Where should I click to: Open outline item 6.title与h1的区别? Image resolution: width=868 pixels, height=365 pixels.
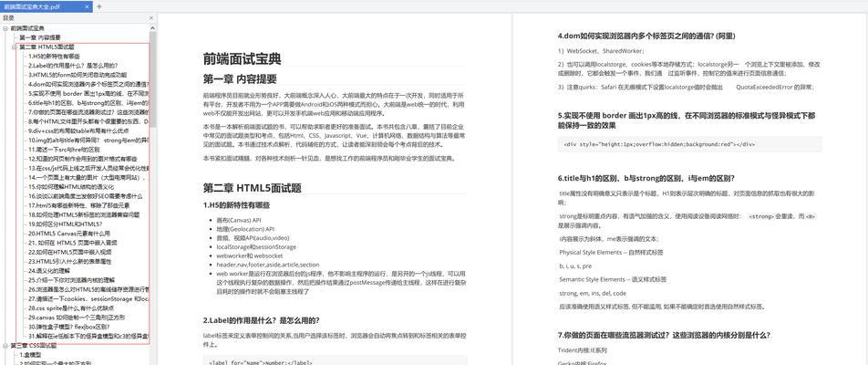pyautogui.click(x=88, y=103)
